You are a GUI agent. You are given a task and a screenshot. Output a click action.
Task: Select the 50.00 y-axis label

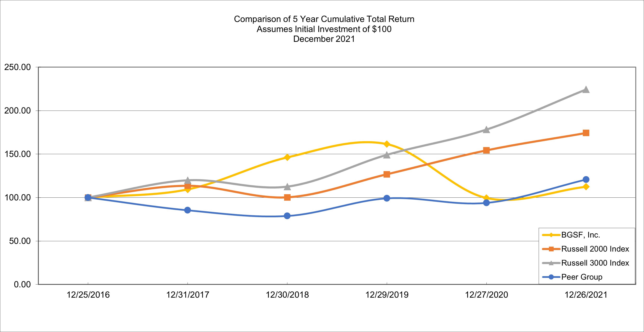[x=20, y=241]
